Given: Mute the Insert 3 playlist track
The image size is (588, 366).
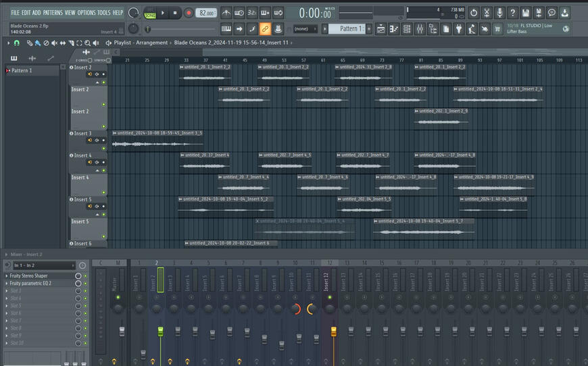Looking at the screenshot, I should [x=103, y=149].
